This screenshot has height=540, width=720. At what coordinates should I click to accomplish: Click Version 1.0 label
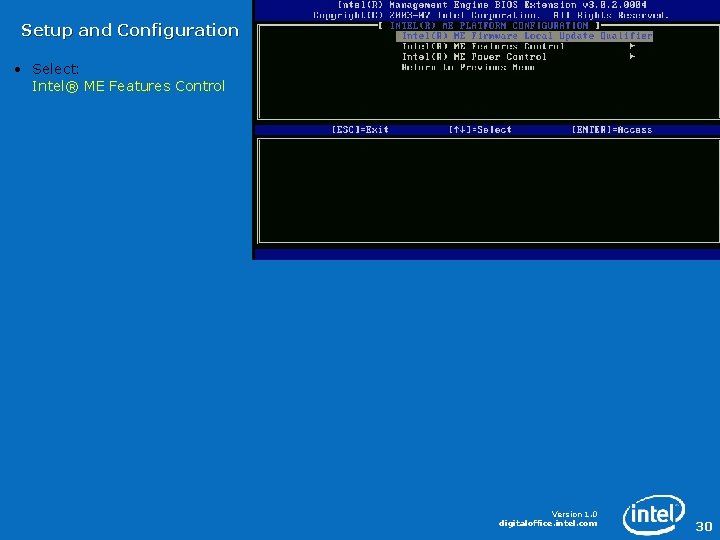coord(574,514)
